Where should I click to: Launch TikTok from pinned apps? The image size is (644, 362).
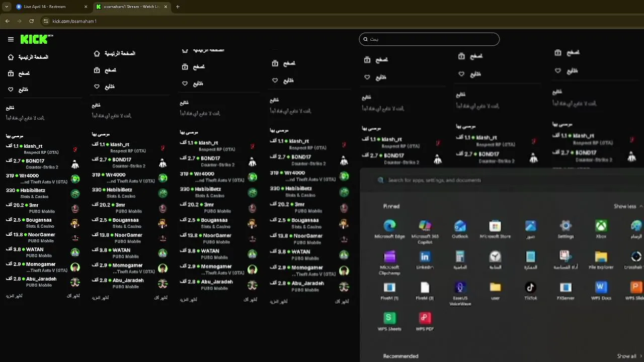point(530,291)
